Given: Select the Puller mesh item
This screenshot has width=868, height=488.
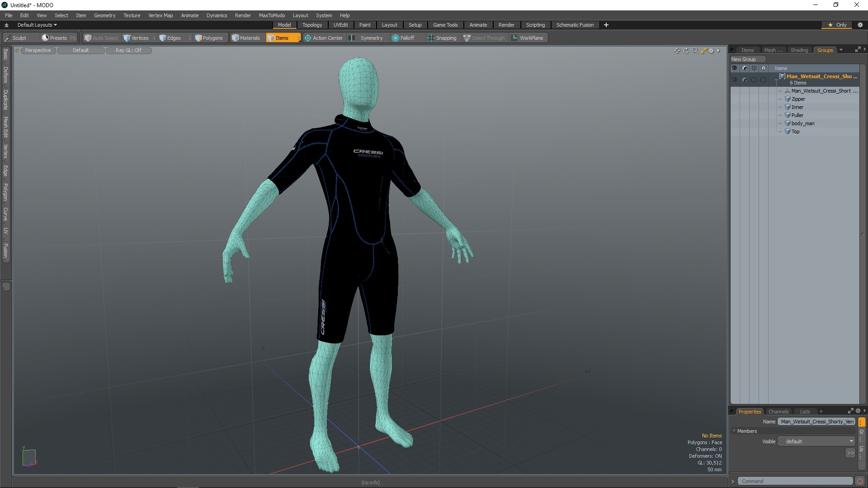Looking at the screenshot, I should click(x=797, y=115).
